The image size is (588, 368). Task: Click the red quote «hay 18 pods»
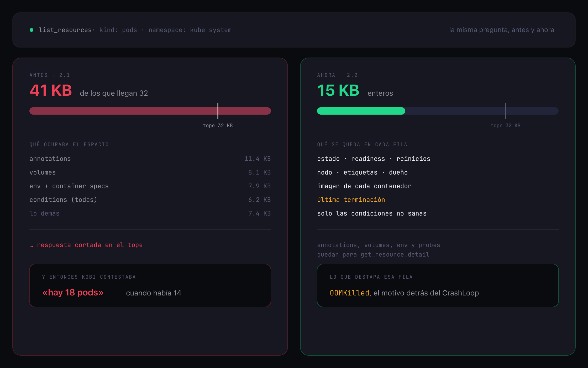(x=73, y=293)
